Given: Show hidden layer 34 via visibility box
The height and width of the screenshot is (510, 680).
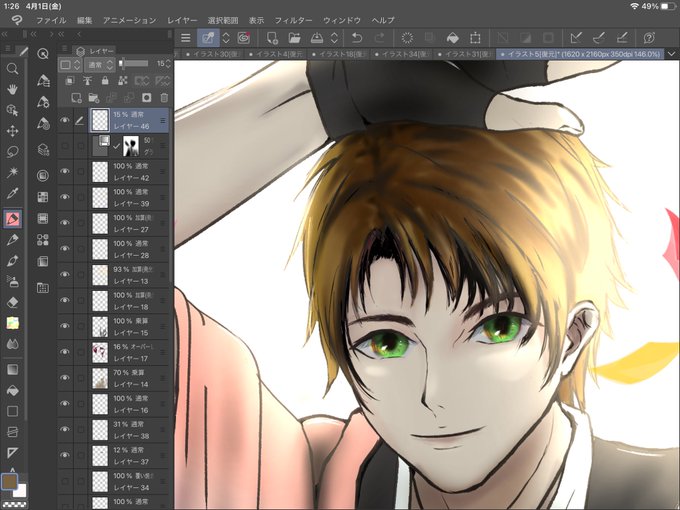Looking at the screenshot, I should 65,481.
